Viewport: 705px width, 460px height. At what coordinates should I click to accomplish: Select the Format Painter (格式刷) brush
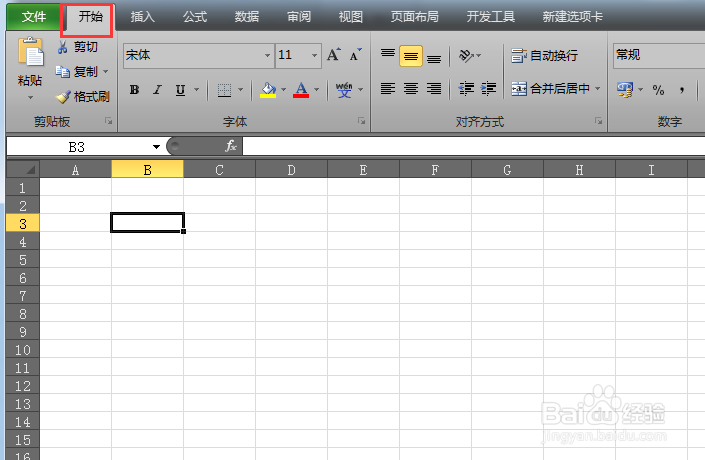(82, 96)
